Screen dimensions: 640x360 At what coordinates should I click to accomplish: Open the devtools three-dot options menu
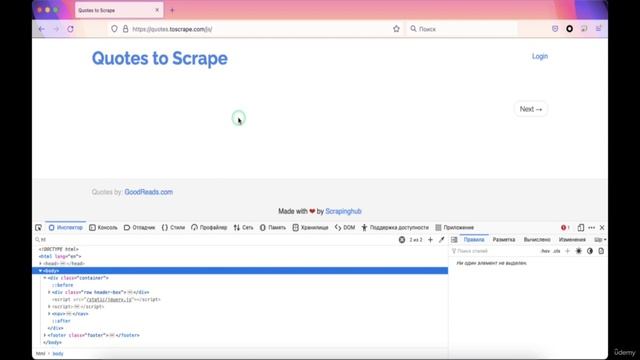pos(591,227)
